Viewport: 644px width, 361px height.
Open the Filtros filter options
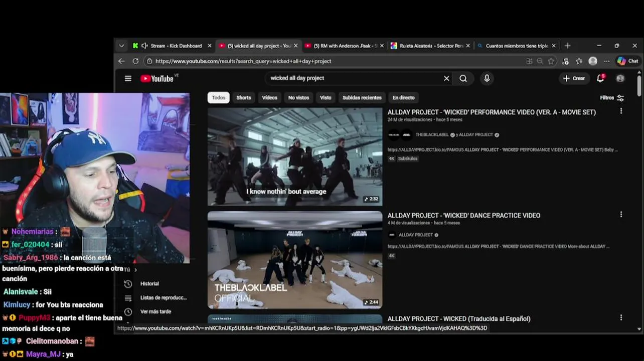click(x=612, y=98)
